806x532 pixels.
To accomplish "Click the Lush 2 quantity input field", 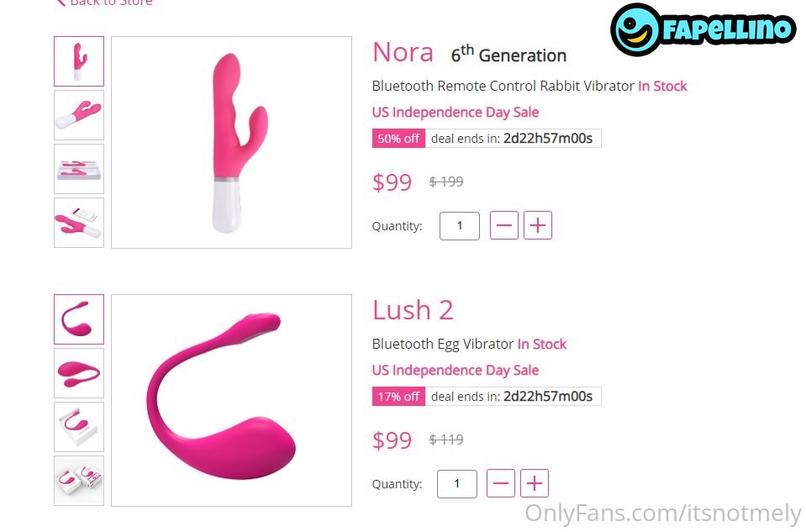I will coord(457,484).
